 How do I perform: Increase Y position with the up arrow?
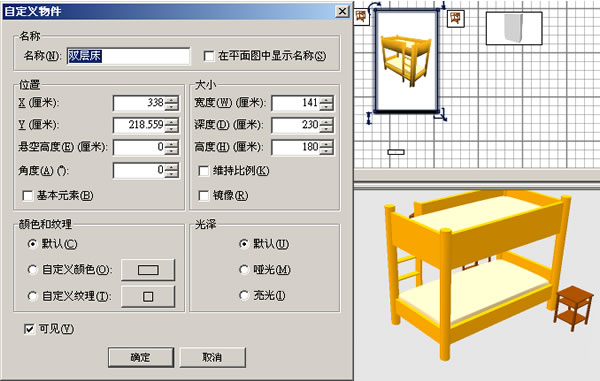171,122
